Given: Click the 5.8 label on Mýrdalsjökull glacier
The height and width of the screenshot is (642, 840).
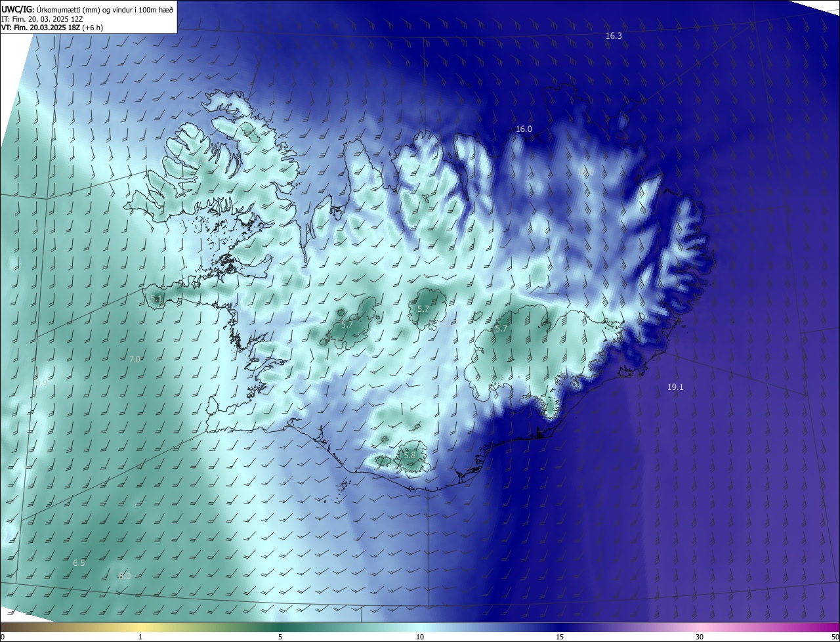Looking at the screenshot, I should [x=409, y=456].
